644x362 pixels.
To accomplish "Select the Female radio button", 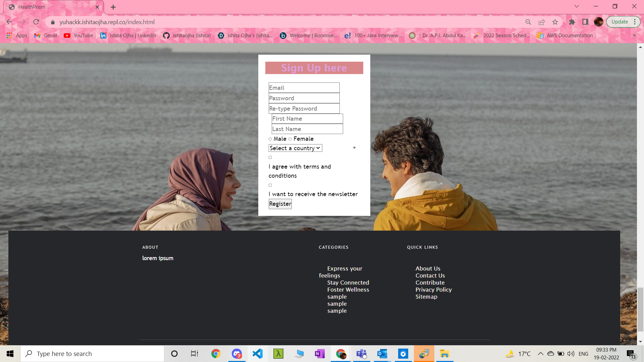I will point(290,139).
